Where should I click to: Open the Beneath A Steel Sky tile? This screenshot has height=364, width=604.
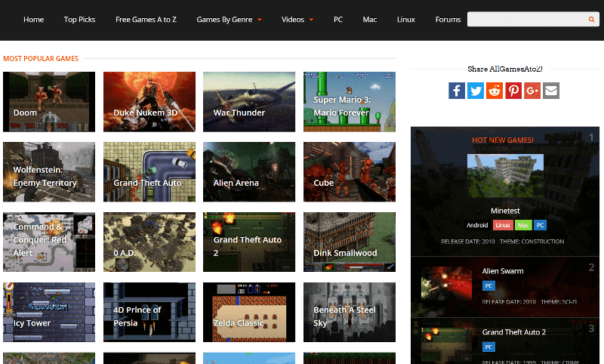(350, 312)
